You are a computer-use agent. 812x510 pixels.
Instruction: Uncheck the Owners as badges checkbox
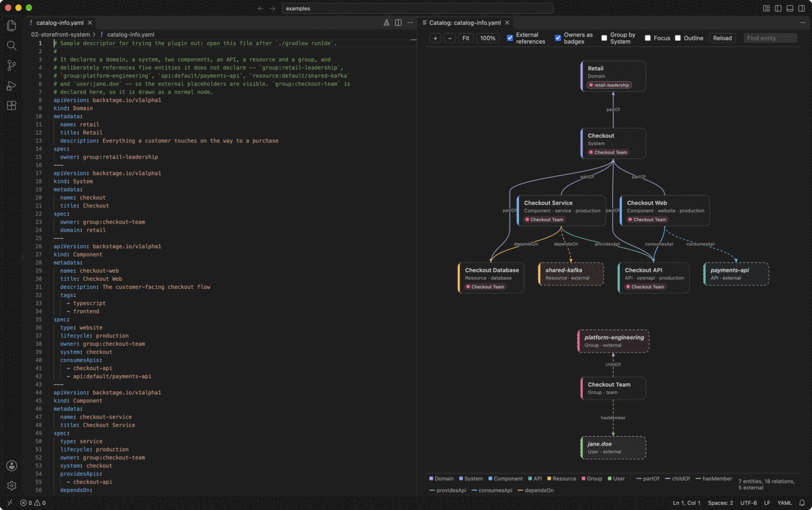(x=558, y=38)
